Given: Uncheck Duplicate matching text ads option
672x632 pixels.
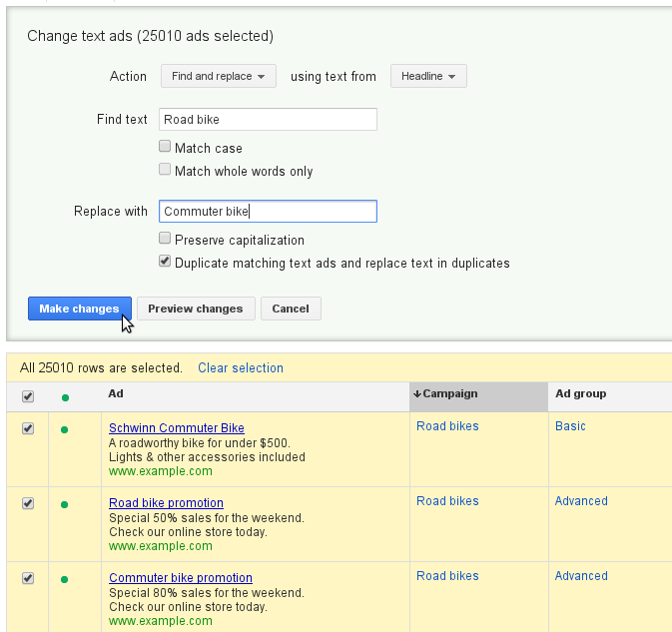Looking at the screenshot, I should tap(165, 262).
